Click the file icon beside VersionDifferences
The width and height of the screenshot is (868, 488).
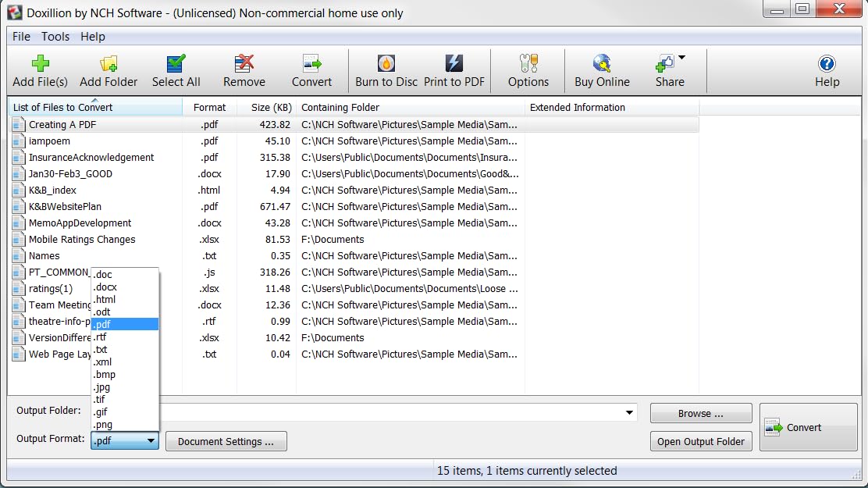[18, 338]
